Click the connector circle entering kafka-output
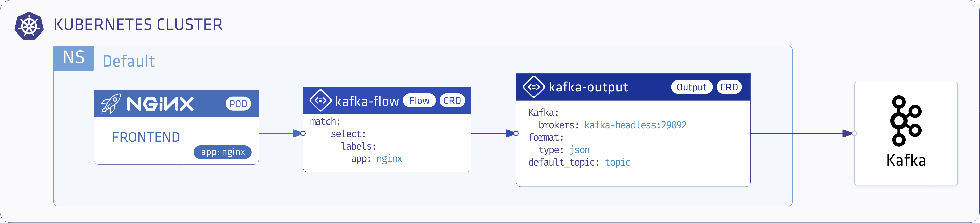980x223 pixels. coord(516,133)
